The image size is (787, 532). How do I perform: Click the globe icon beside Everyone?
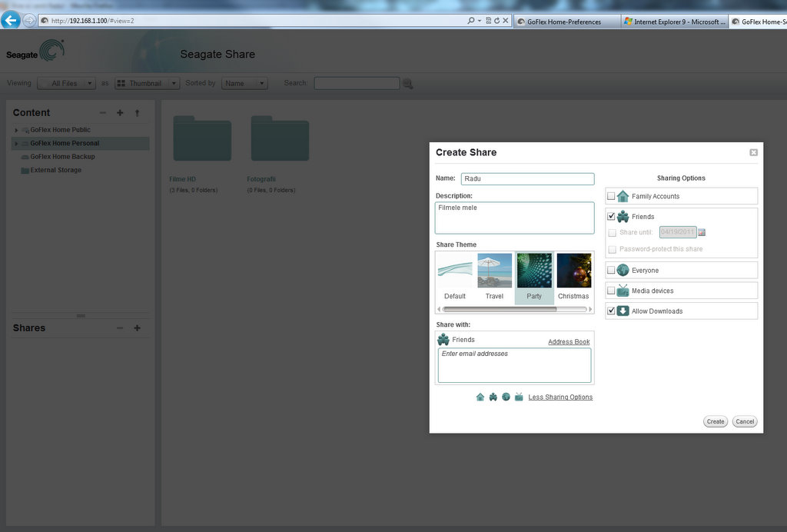click(x=623, y=270)
